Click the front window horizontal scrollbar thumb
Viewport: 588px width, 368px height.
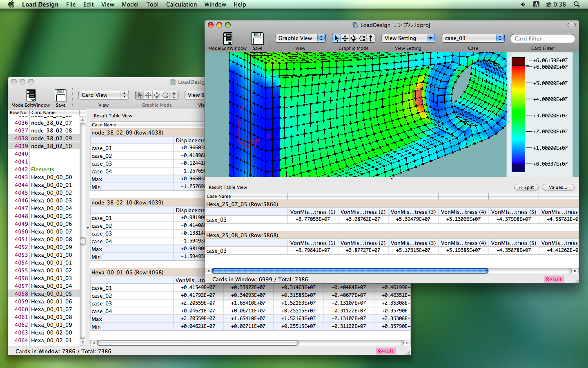pos(350,271)
